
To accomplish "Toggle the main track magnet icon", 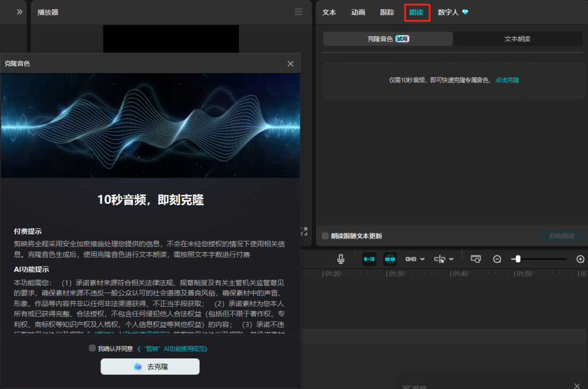I will (369, 259).
